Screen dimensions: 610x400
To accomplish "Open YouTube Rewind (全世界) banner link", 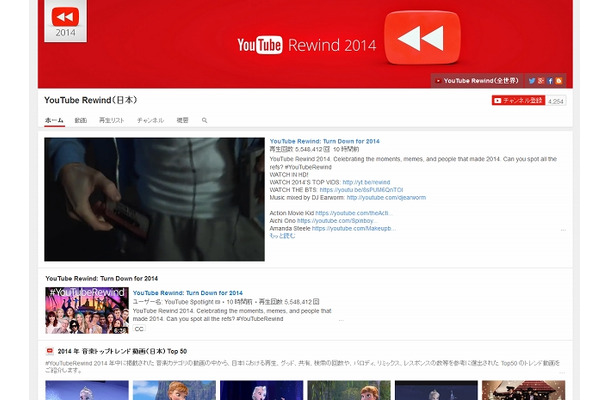I will (477, 81).
